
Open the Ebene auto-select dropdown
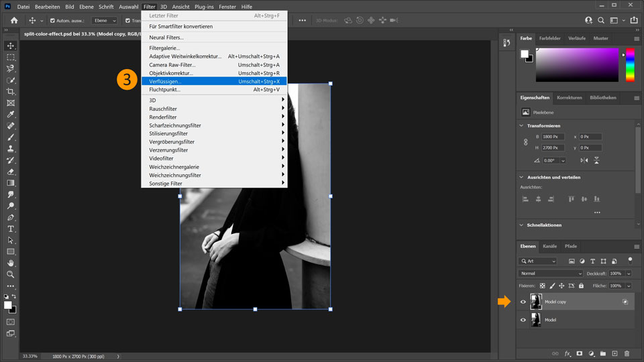(x=105, y=21)
